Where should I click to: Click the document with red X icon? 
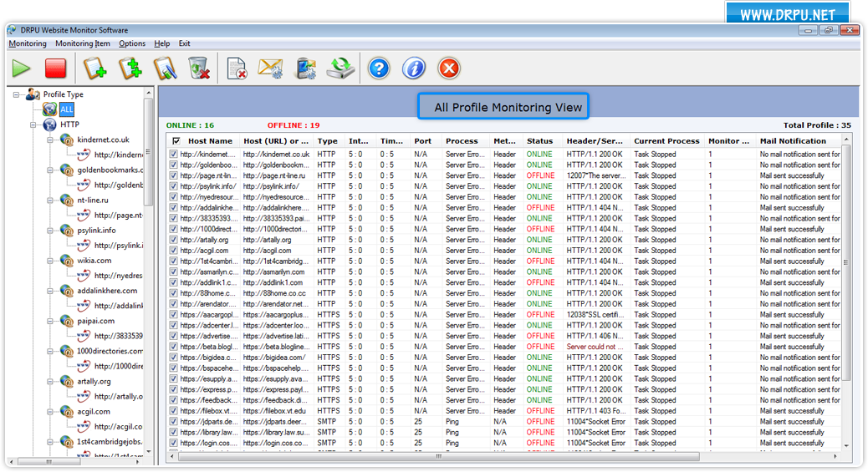click(x=237, y=68)
